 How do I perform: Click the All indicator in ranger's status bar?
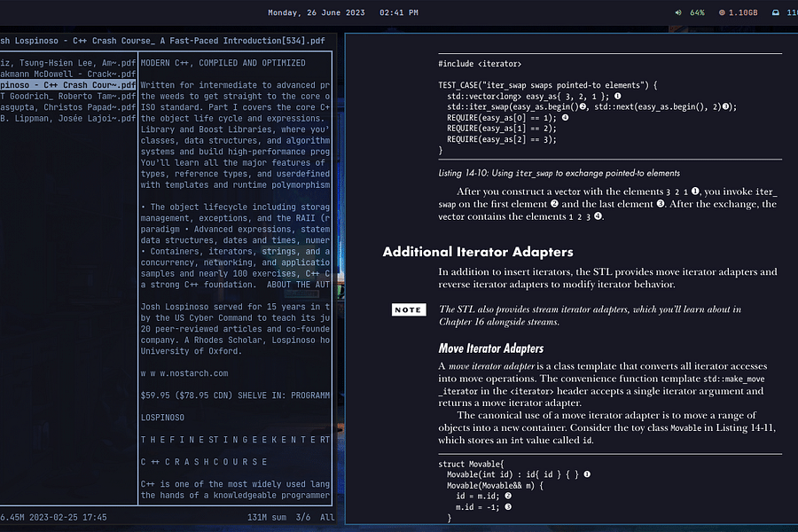[327, 515]
